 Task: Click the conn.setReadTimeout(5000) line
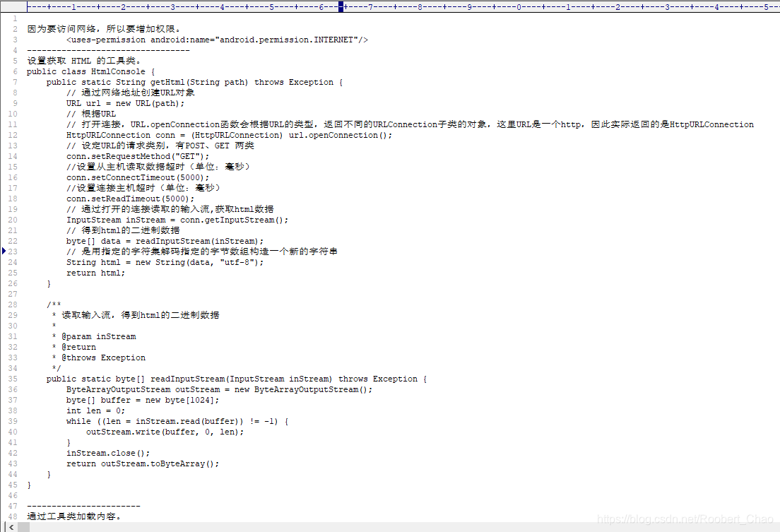coord(130,199)
